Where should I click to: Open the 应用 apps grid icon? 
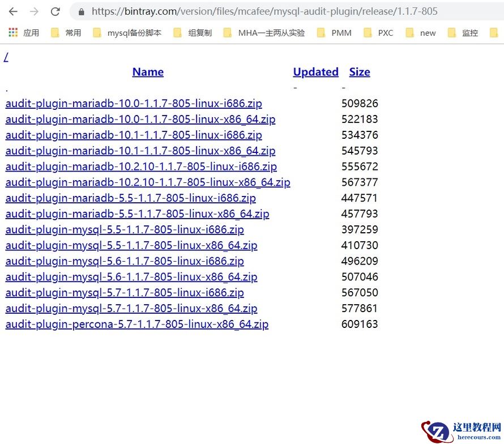click(12, 32)
